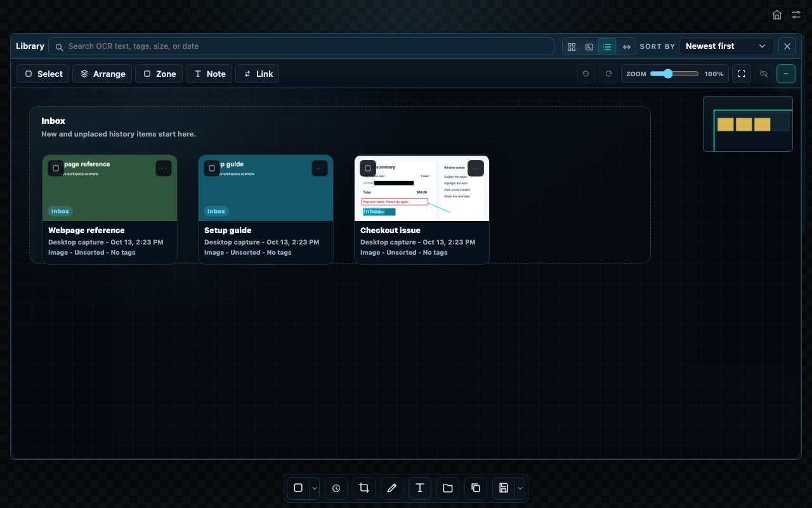Activate the Select tool

[x=43, y=74]
